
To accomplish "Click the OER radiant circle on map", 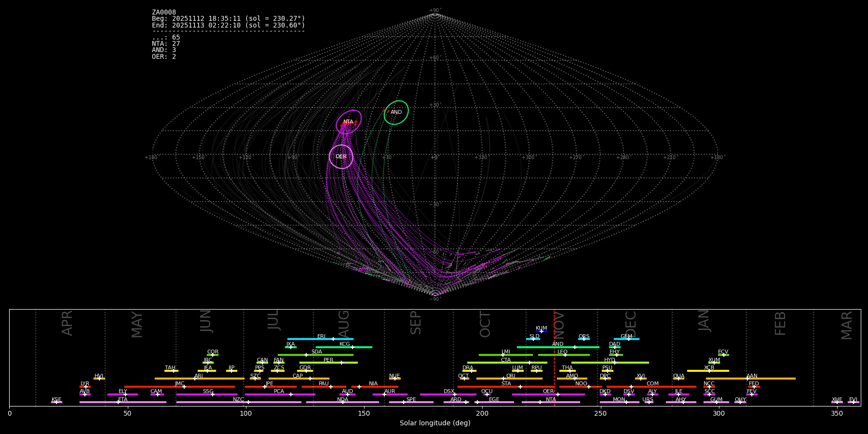I will tap(341, 157).
